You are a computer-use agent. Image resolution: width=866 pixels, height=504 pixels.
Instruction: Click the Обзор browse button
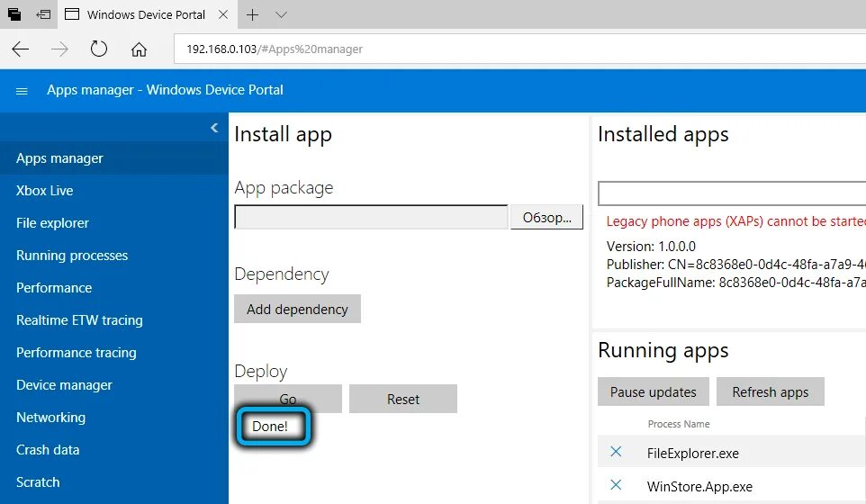[546, 218]
